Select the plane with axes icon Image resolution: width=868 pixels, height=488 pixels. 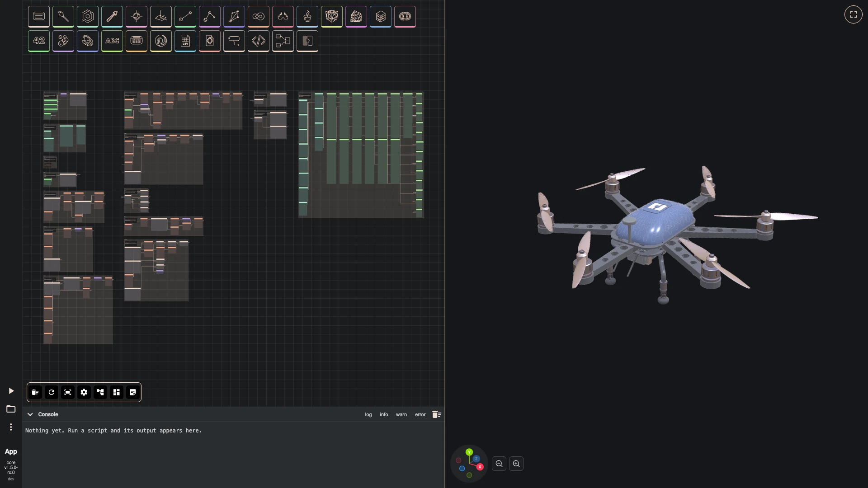pyautogui.click(x=161, y=17)
